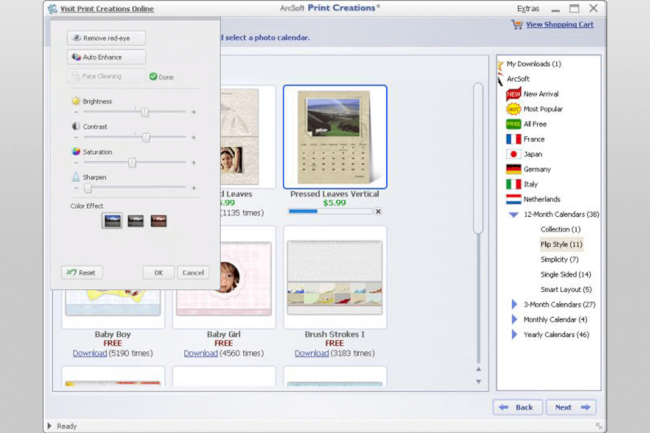The width and height of the screenshot is (650, 433).
Task: Select Smart Layout (5) subcategory
Action: point(566,289)
